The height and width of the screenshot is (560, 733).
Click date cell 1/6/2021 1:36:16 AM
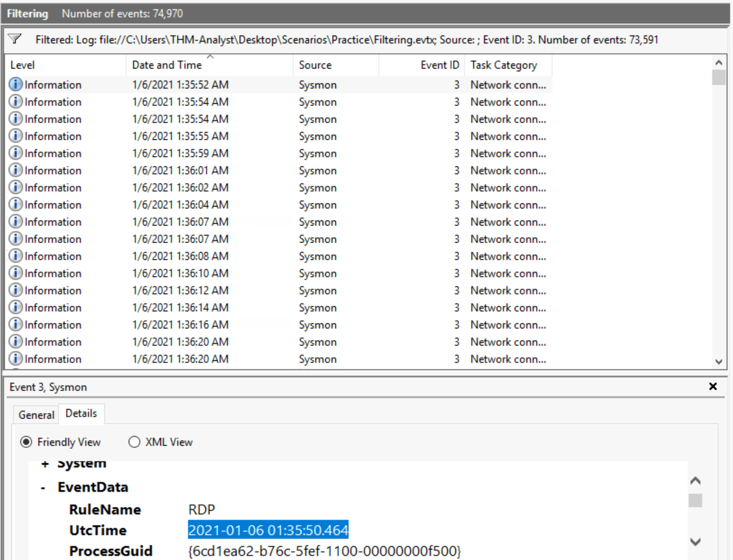180,324
